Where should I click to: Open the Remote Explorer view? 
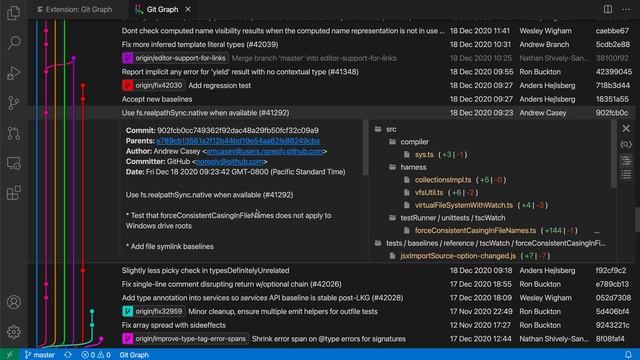point(13,163)
